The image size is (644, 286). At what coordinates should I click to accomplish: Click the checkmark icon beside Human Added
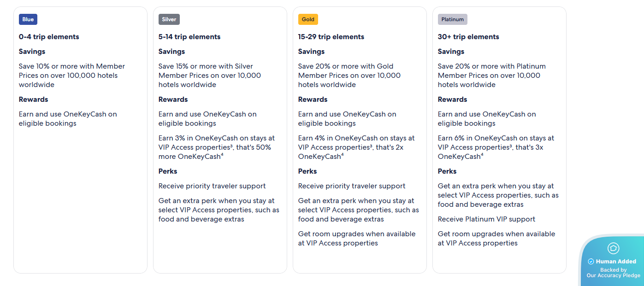(591, 262)
